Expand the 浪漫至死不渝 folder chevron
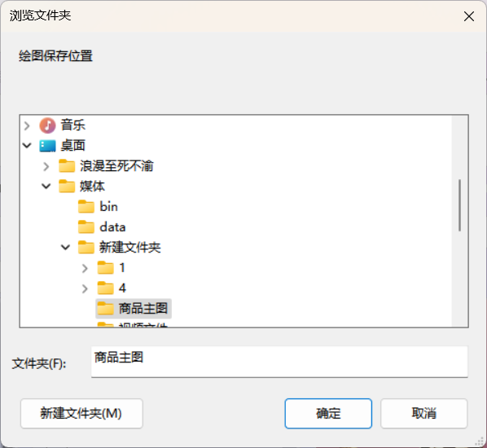This screenshot has width=487, height=448. pos(46,166)
